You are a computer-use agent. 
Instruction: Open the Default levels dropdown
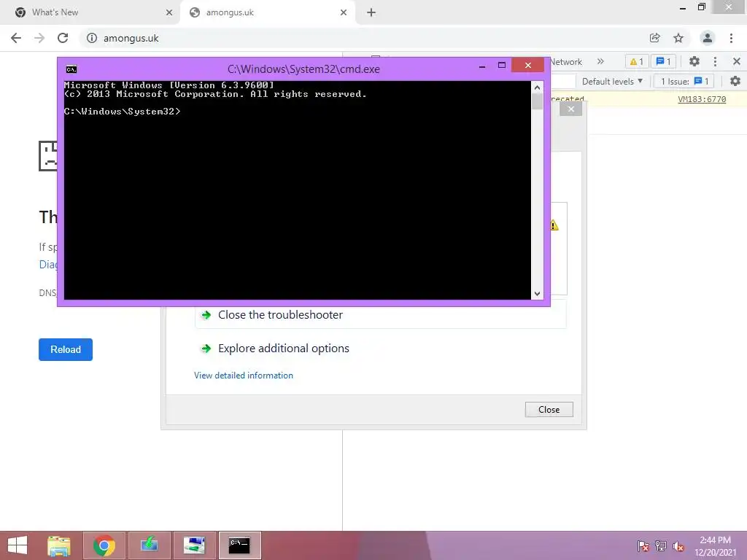click(x=612, y=82)
